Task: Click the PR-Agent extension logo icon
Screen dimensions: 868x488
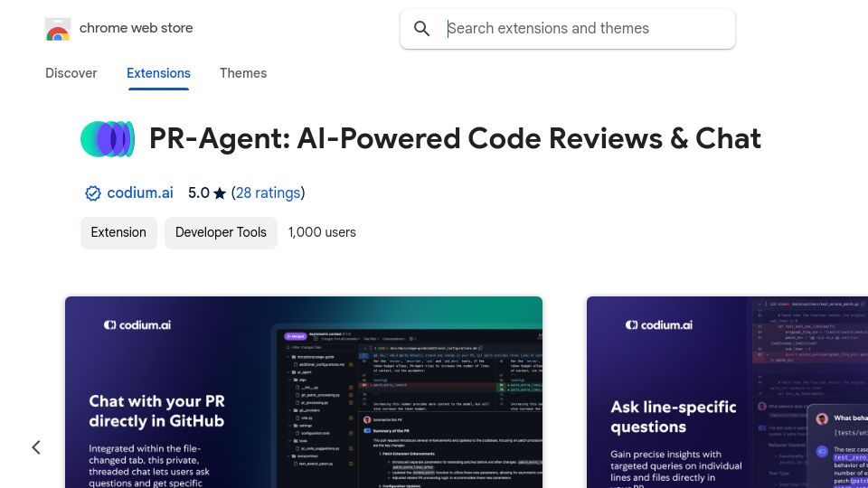Action: coord(108,139)
